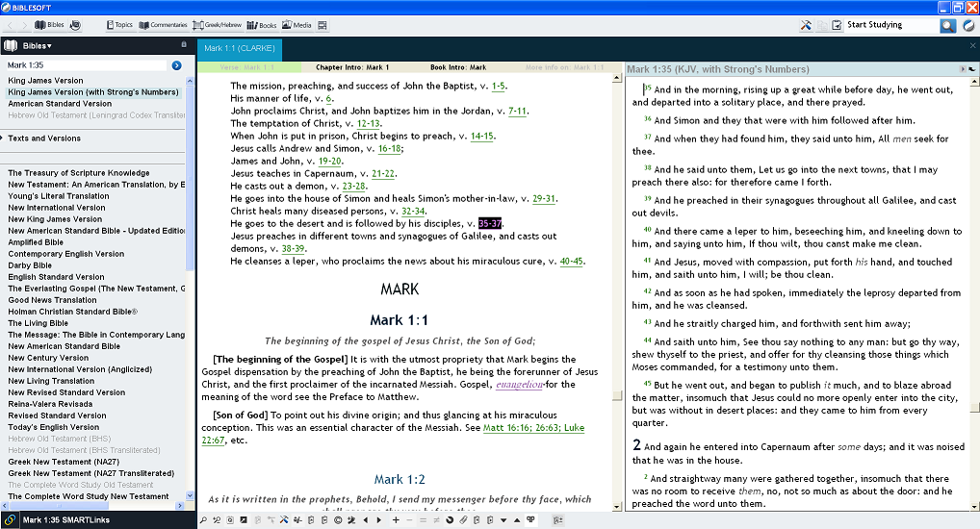Click the small arrow button in the KJV pane header
980x529 pixels.
point(963,69)
